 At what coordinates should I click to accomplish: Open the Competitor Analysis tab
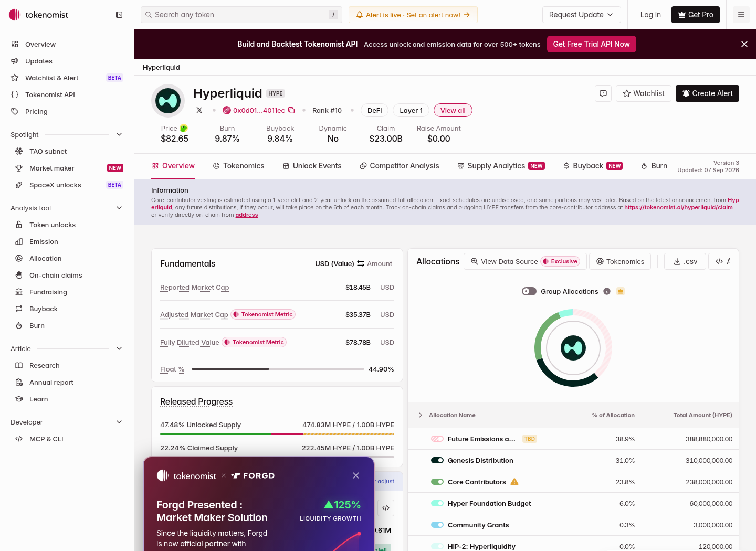click(x=399, y=166)
